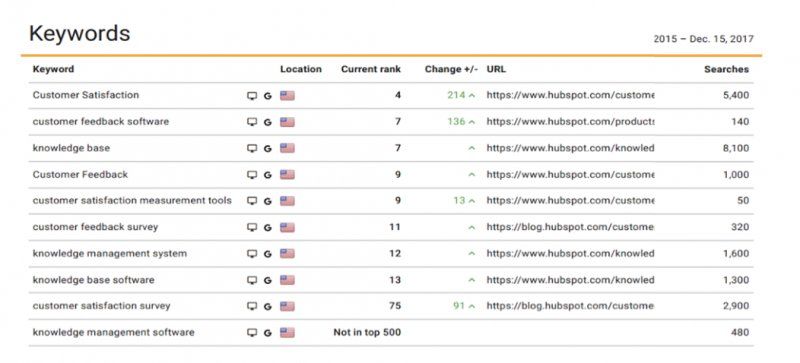Click desktop icon in knowledge management system row

click(252, 254)
